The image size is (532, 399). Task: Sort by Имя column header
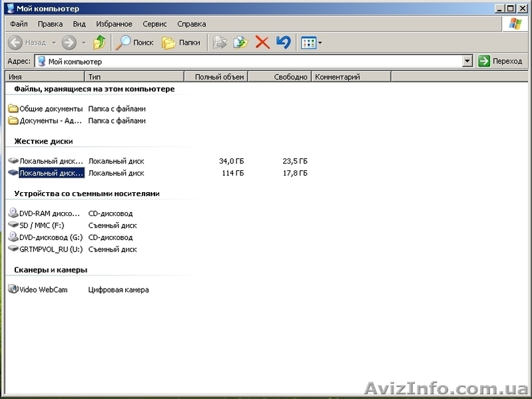(x=45, y=77)
